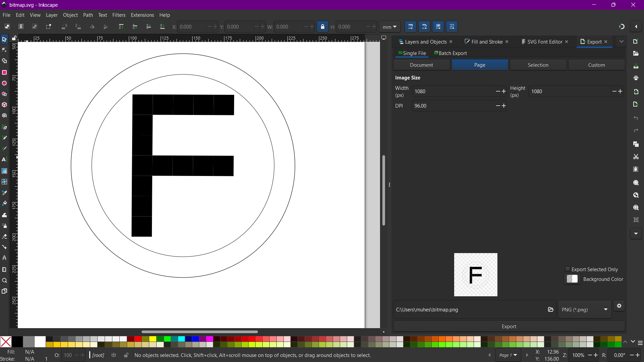Click the Export button
The width and height of the screenshot is (644, 362).
tap(509, 326)
